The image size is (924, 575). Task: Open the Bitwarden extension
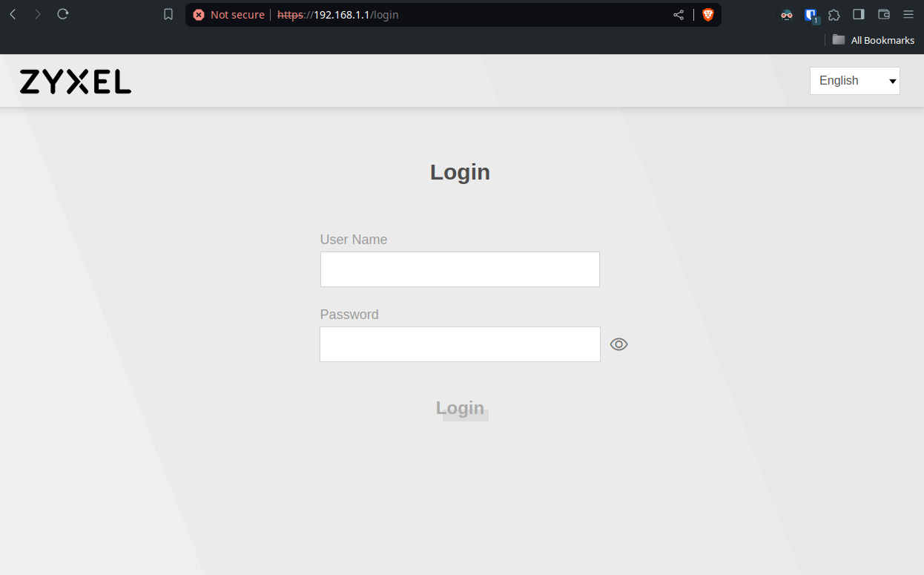811,15
